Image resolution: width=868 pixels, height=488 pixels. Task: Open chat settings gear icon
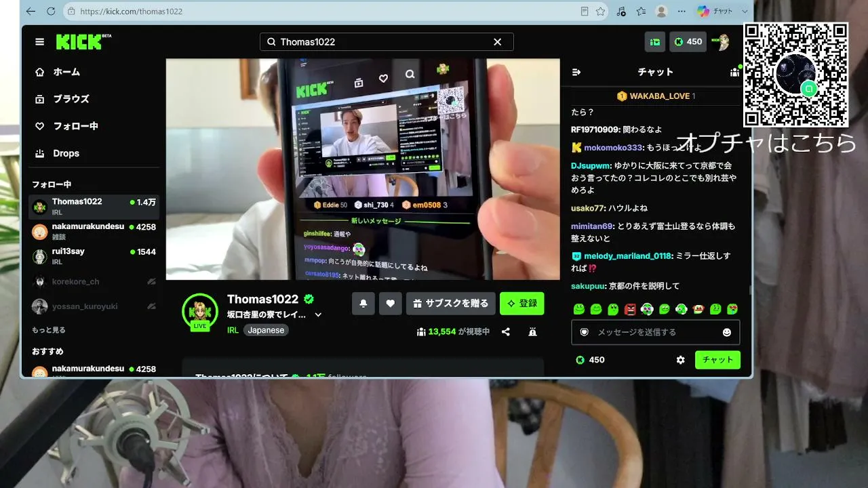tap(681, 360)
